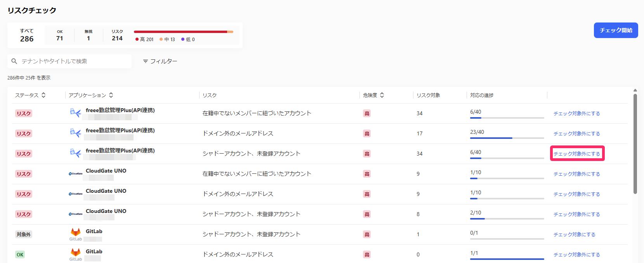Click risk count 17 cell
This screenshot has height=263, width=644.
pyautogui.click(x=420, y=133)
